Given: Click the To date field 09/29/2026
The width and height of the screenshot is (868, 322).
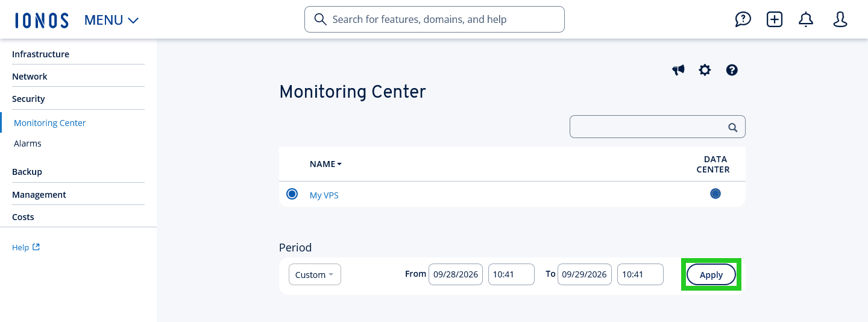Looking at the screenshot, I should (x=585, y=274).
